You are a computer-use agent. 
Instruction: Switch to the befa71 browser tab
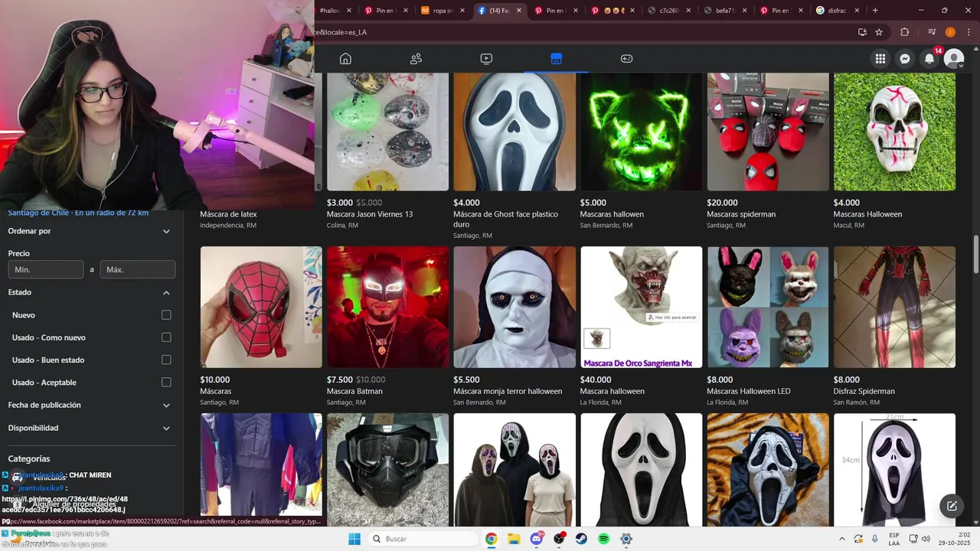[727, 11]
